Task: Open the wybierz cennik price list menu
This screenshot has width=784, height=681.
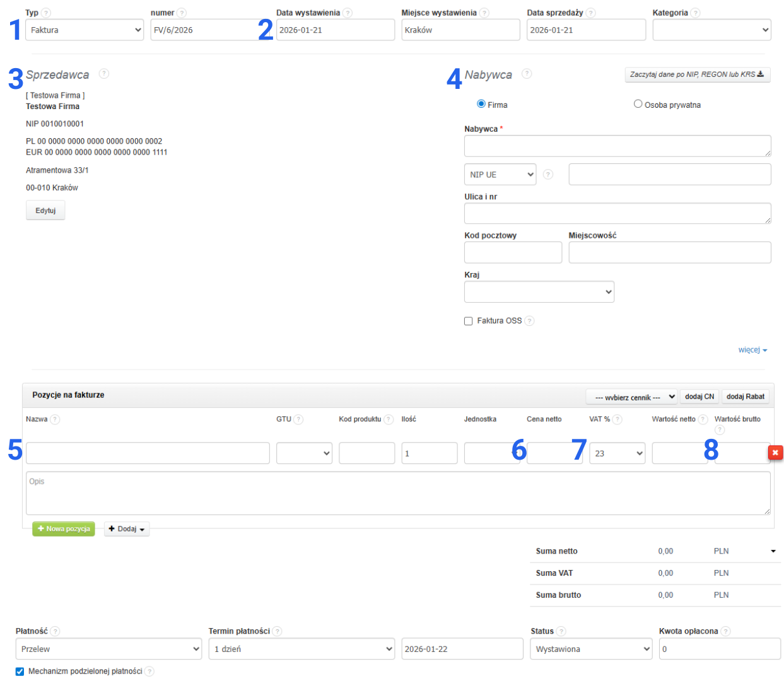Action: 631,397
